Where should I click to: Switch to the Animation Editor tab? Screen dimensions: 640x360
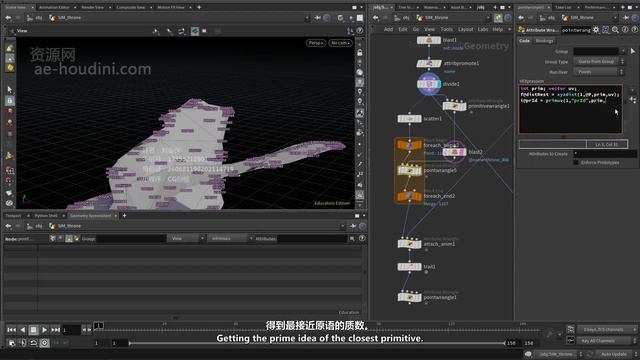click(x=54, y=7)
